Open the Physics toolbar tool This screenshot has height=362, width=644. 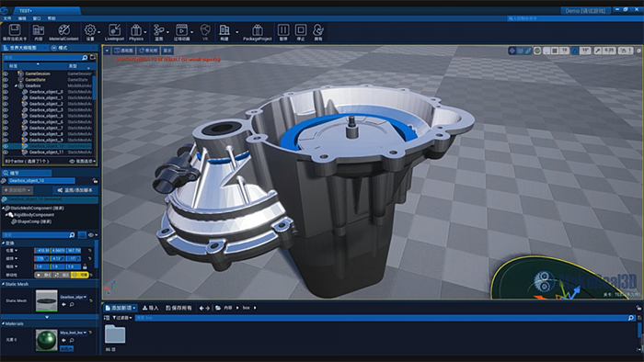tap(136, 32)
